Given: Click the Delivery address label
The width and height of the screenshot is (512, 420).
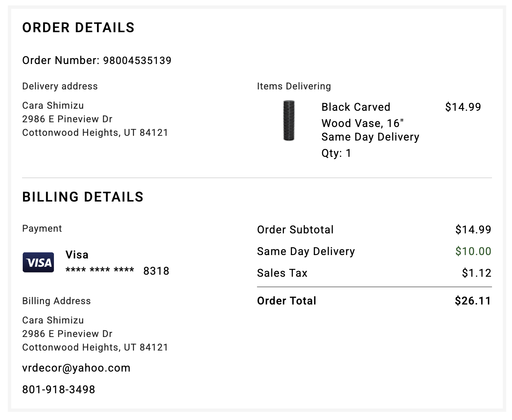Looking at the screenshot, I should click(60, 86).
